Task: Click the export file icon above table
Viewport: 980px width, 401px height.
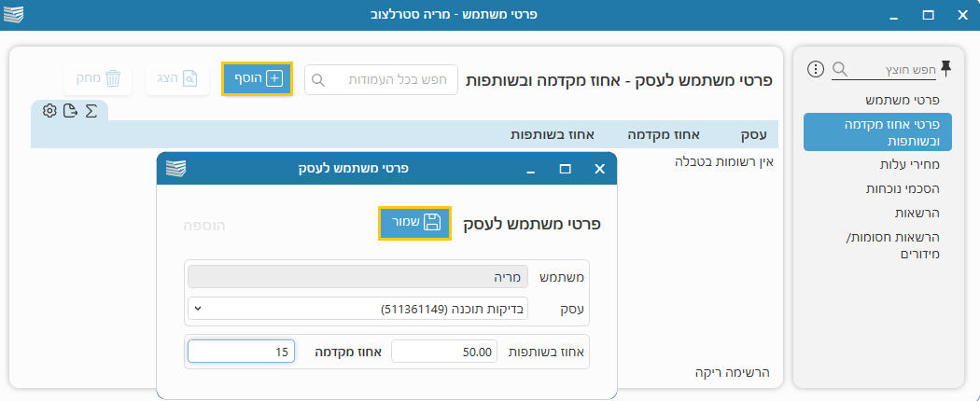Action: tap(70, 111)
